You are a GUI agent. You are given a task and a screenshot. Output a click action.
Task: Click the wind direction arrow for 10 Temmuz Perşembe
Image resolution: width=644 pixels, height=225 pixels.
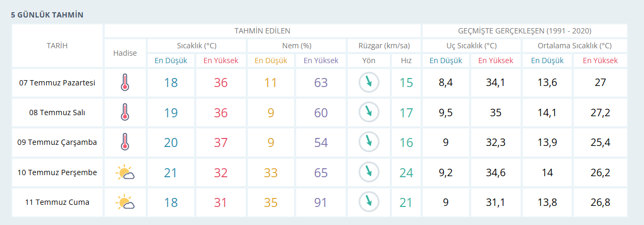(x=369, y=172)
